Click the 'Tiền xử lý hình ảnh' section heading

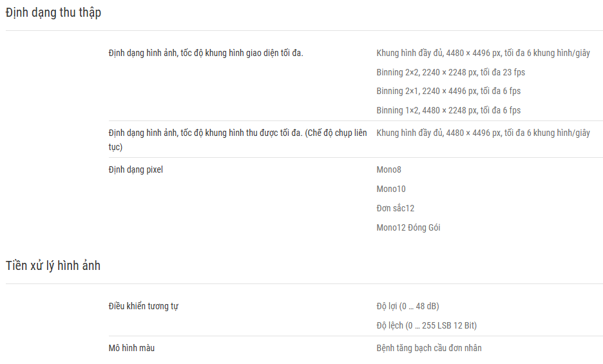(53, 265)
